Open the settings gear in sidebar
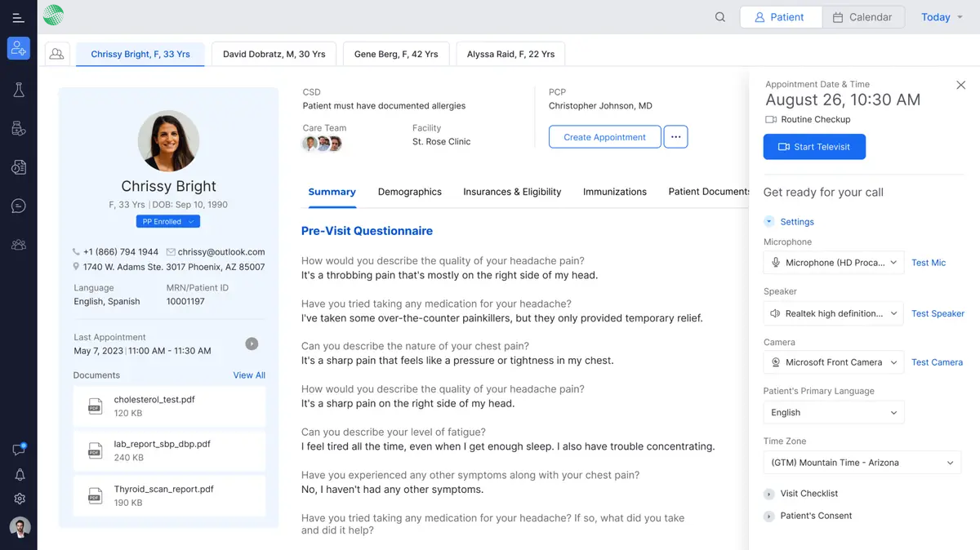 click(x=19, y=499)
